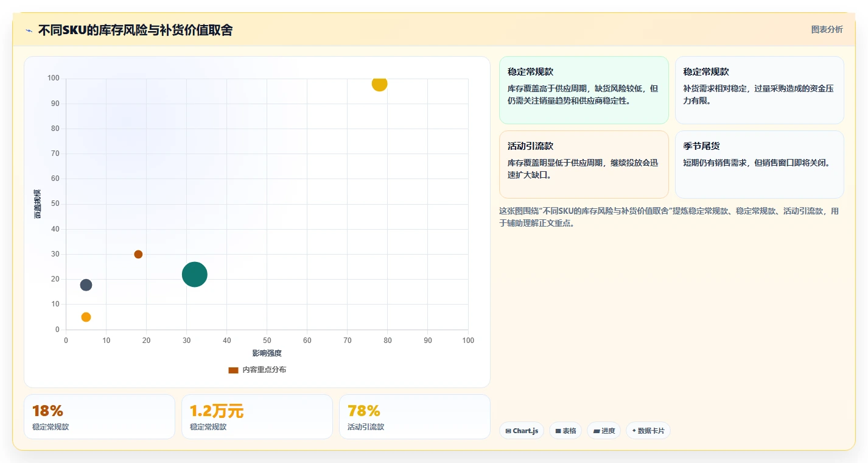This screenshot has height=463, width=868.
Task: Select the small orange bubble near origin
Action: [86, 317]
